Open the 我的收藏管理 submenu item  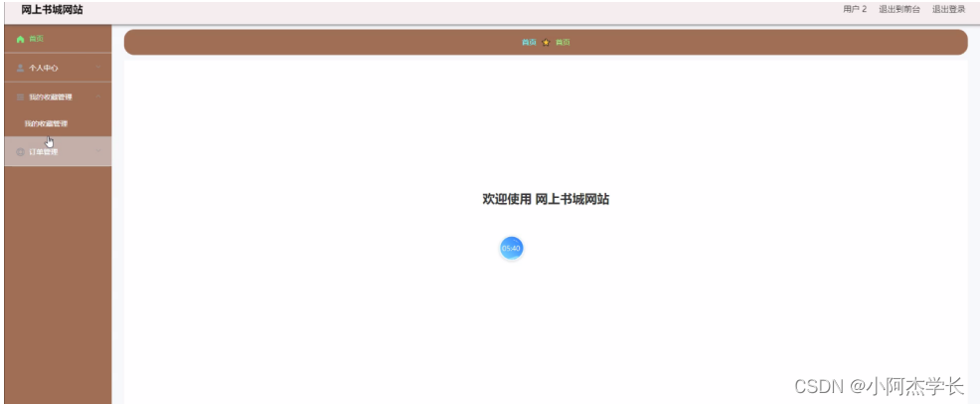(x=46, y=123)
